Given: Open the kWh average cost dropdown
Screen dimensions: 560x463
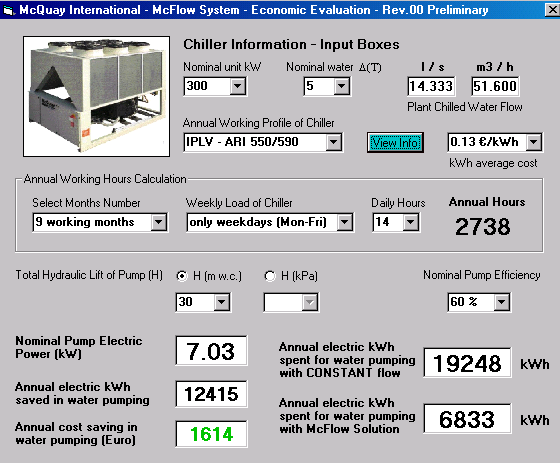Looking at the screenshot, I should [534, 142].
